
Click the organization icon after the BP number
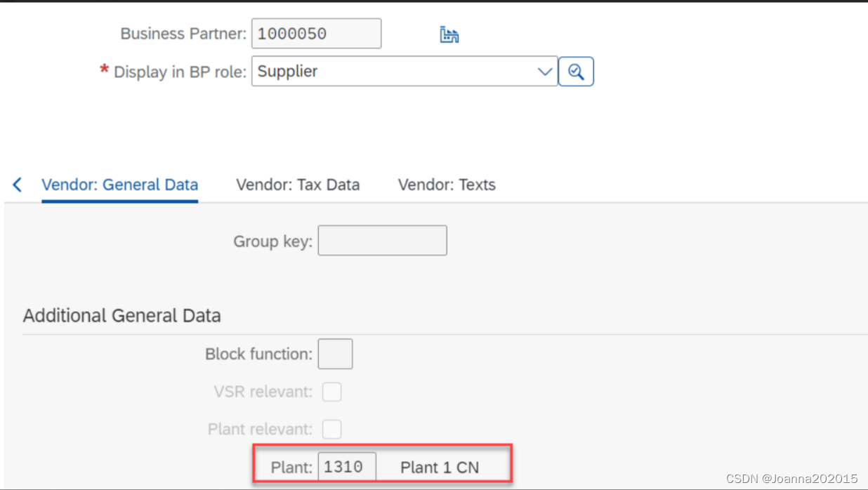click(449, 33)
